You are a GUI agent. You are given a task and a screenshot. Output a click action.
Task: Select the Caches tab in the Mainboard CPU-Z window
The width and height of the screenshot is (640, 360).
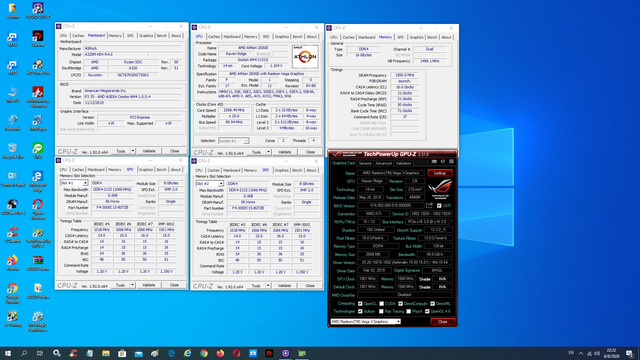coord(78,36)
